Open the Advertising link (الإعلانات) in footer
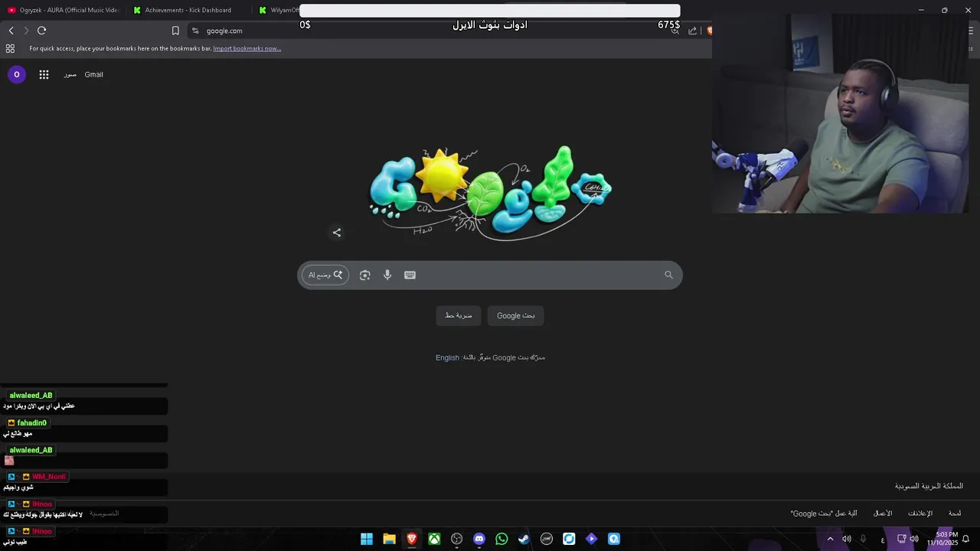This screenshot has height=551, width=980. [920, 513]
